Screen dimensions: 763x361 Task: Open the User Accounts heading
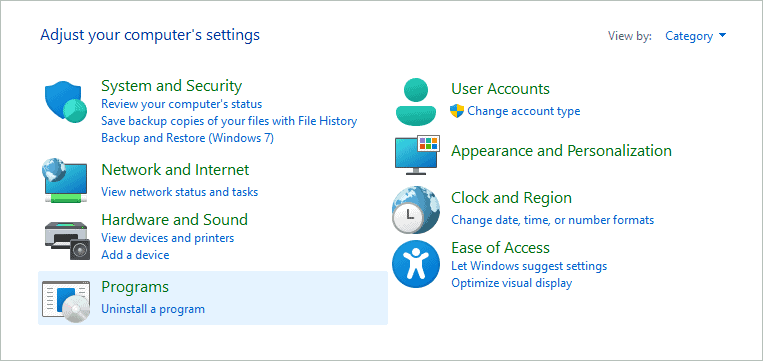click(x=500, y=89)
